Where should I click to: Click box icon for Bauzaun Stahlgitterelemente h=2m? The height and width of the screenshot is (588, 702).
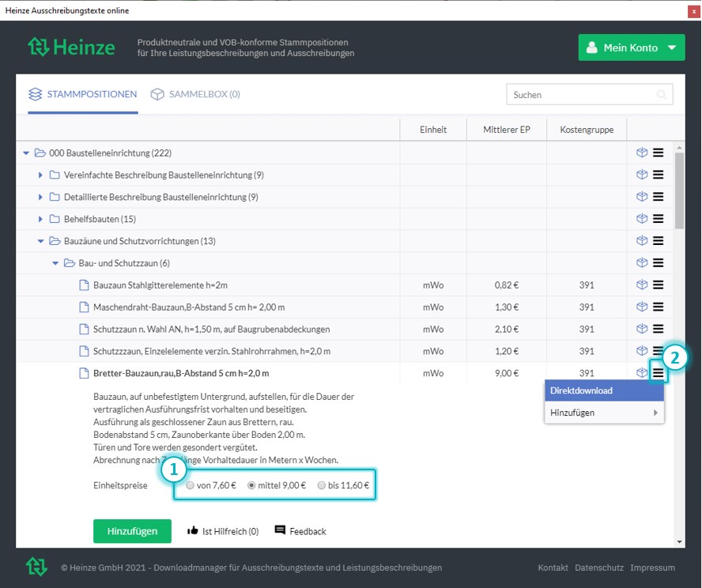642,285
